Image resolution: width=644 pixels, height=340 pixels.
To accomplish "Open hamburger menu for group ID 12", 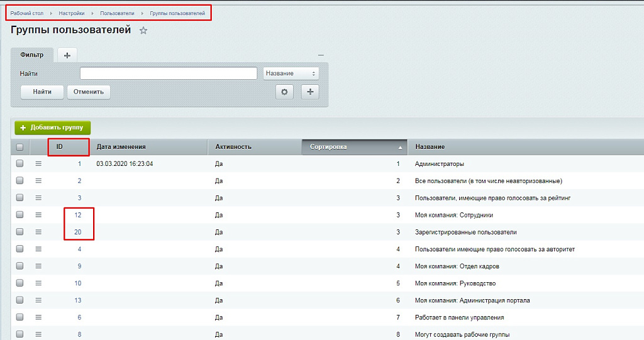I will click(38, 215).
